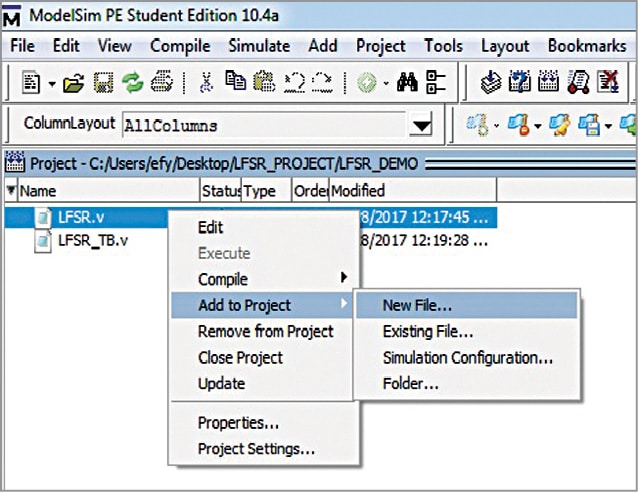Click the Find binoculars icon

click(407, 84)
